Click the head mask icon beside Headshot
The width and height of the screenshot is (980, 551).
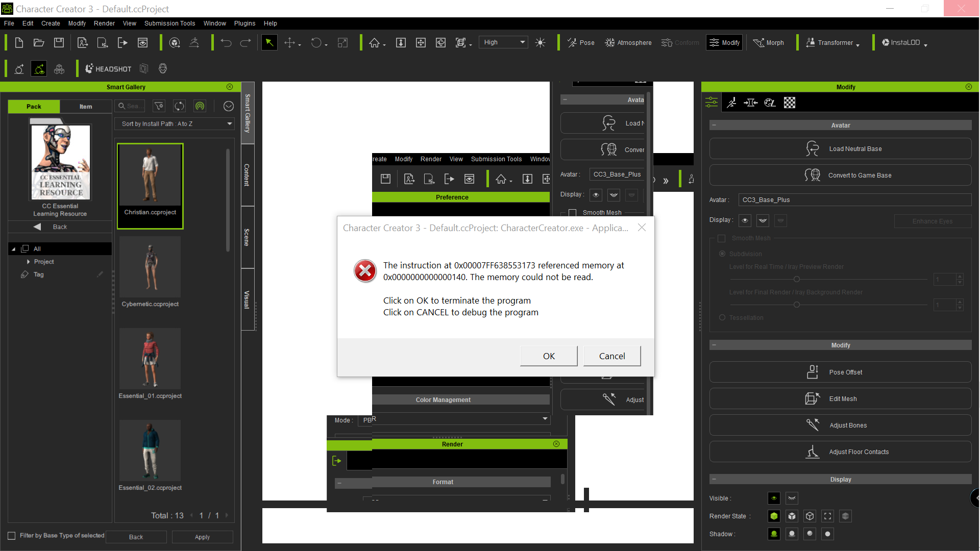click(163, 69)
